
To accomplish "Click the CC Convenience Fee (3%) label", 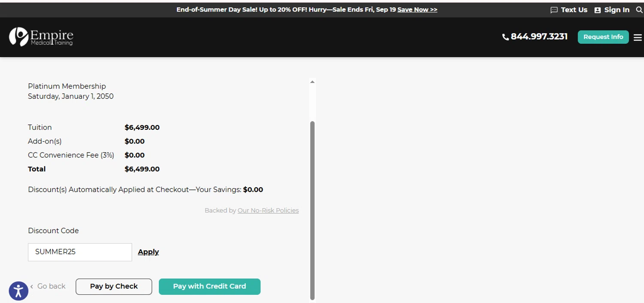I will (71, 156).
